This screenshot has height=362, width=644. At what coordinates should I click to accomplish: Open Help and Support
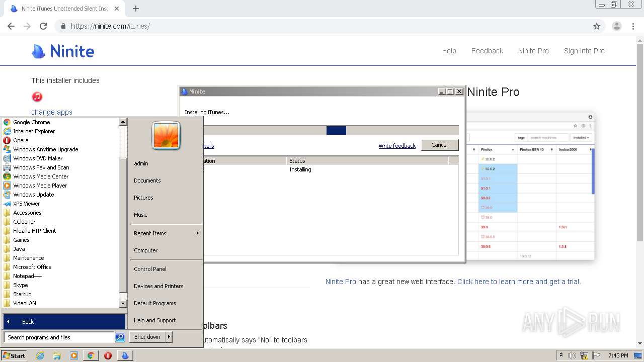[155, 320]
